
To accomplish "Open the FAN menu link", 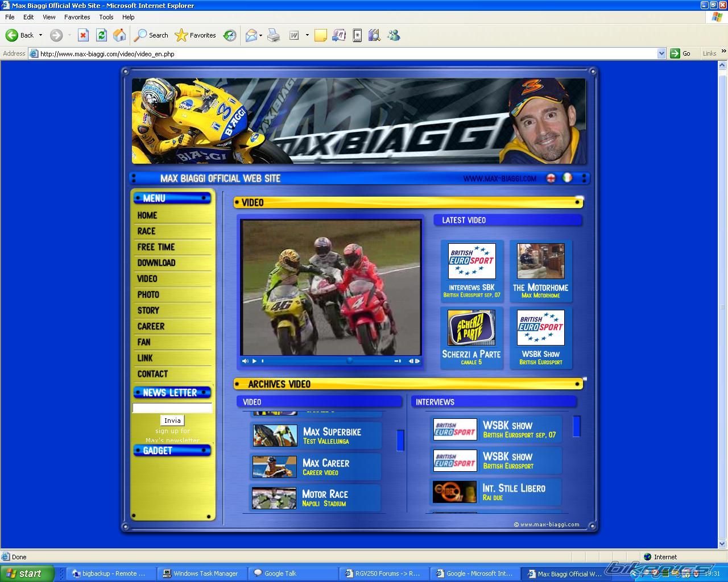I will 144,343.
